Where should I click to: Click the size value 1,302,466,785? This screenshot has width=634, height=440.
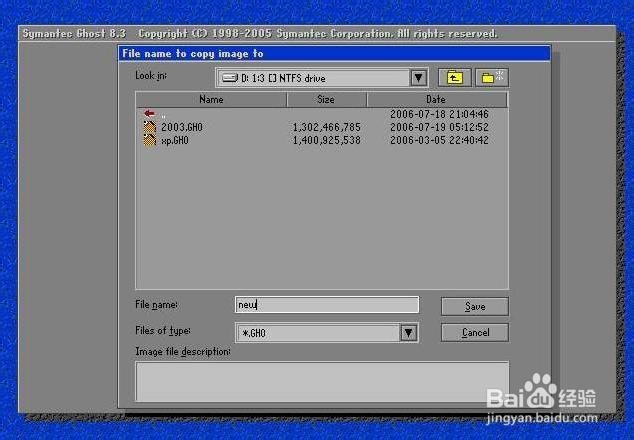327,127
